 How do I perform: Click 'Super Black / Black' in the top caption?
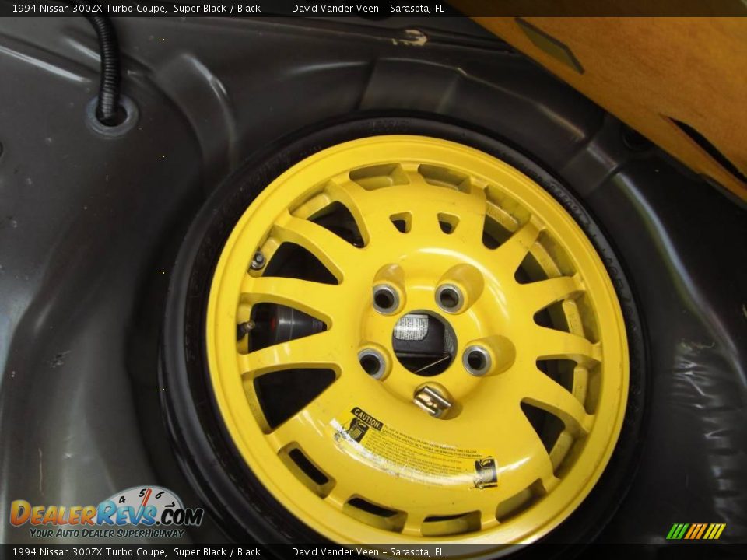pos(217,9)
